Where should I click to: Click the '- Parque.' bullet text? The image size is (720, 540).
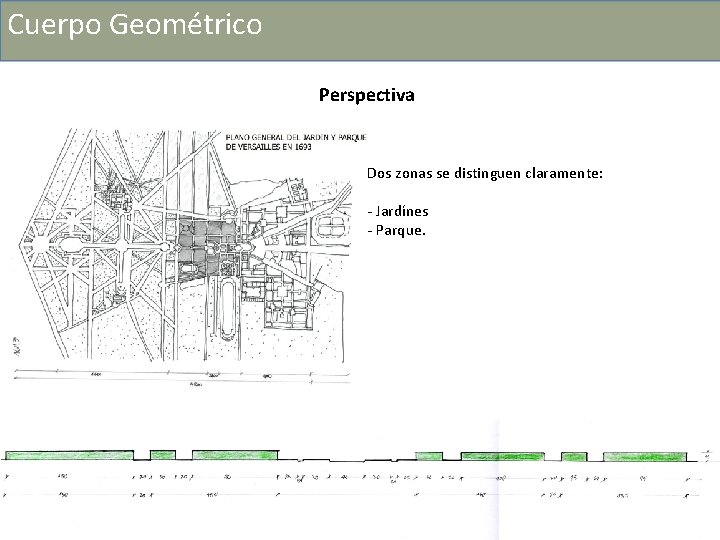tap(396, 230)
